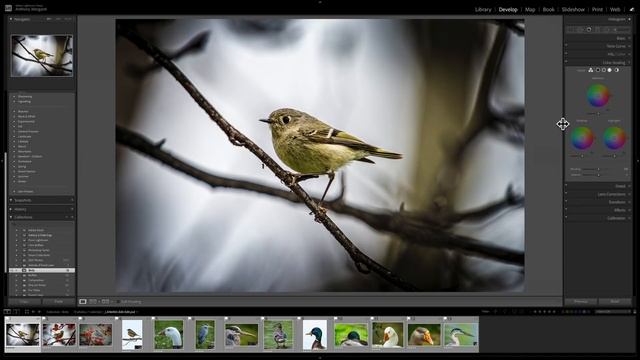Toggle Soft Proofing checkbox

(118, 302)
